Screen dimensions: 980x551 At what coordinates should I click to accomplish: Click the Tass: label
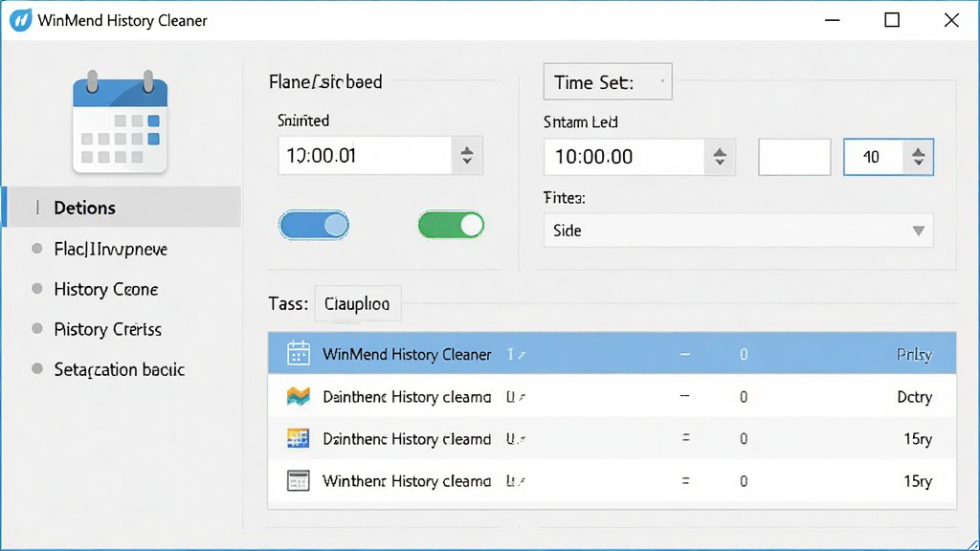click(288, 303)
